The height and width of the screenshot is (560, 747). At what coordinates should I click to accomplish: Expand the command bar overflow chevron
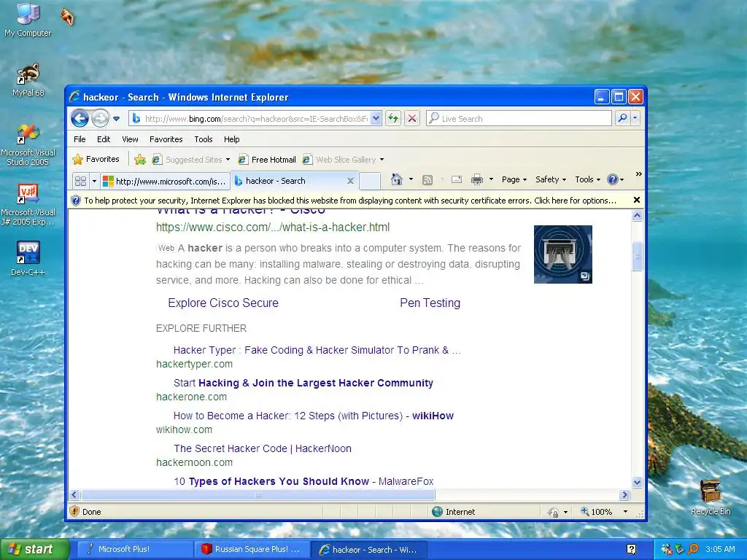tap(639, 174)
